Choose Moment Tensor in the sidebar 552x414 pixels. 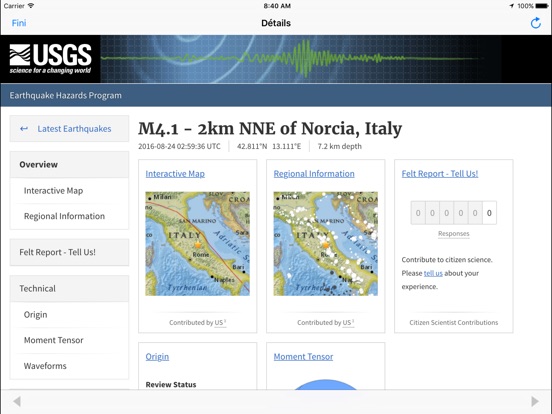69,340
